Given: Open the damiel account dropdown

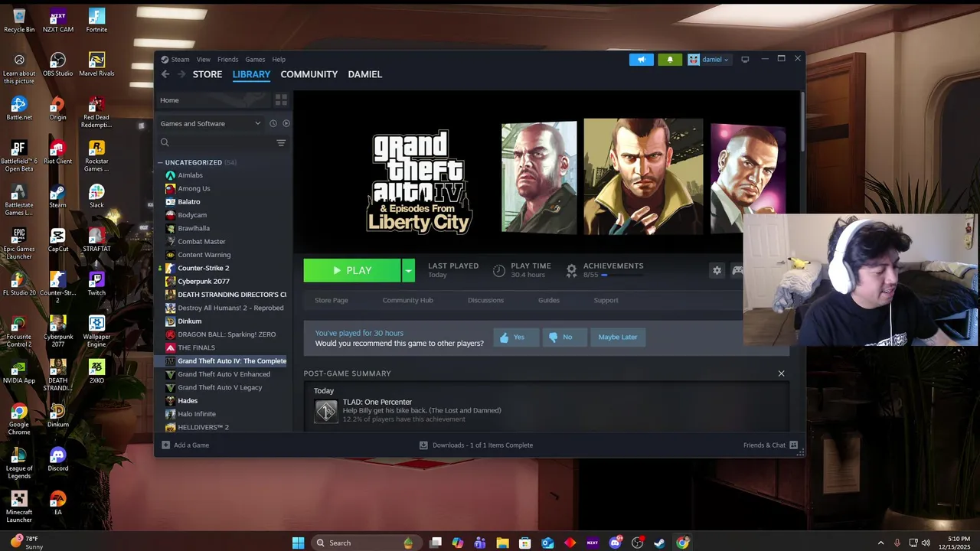Looking at the screenshot, I should pos(709,60).
